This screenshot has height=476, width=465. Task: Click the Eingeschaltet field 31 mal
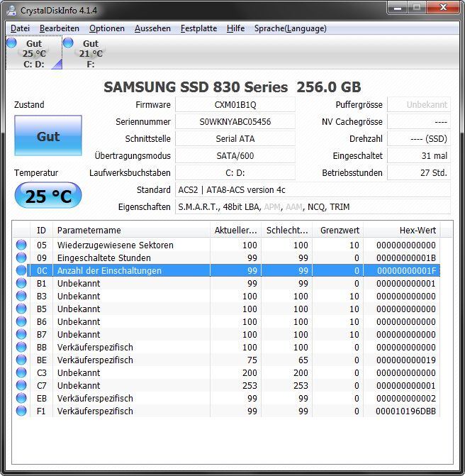[419, 156]
